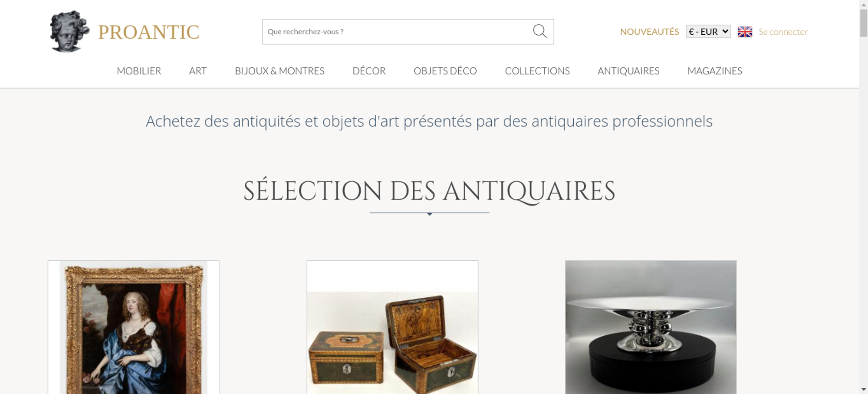The image size is (868, 394).
Task: Click the Se connecter login link
Action: (x=783, y=32)
